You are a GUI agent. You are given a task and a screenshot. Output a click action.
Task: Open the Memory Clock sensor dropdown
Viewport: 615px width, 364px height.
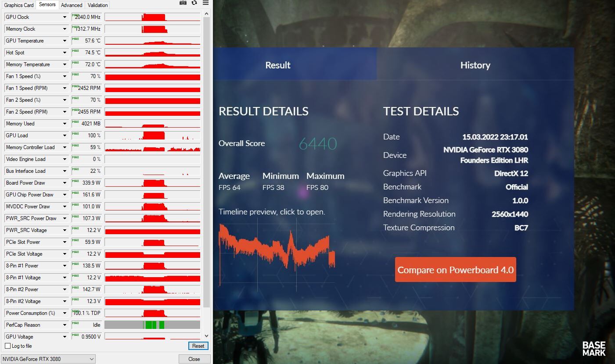pos(65,29)
